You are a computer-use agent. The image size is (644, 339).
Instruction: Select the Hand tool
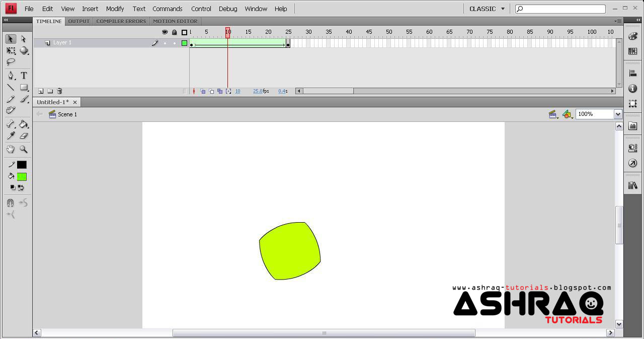[11, 149]
